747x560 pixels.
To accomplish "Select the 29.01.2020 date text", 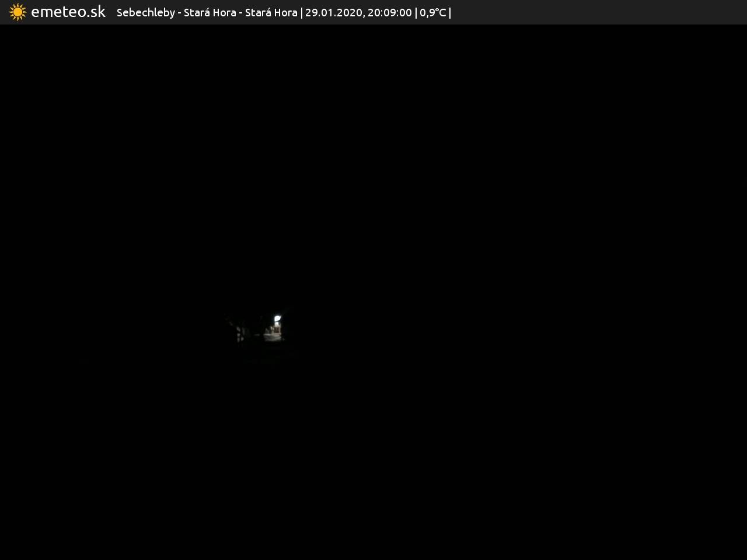I will coord(333,13).
